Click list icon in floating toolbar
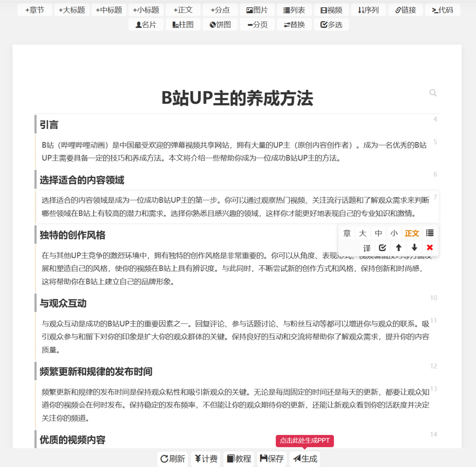Screen dimensions: 476x467 point(430,233)
